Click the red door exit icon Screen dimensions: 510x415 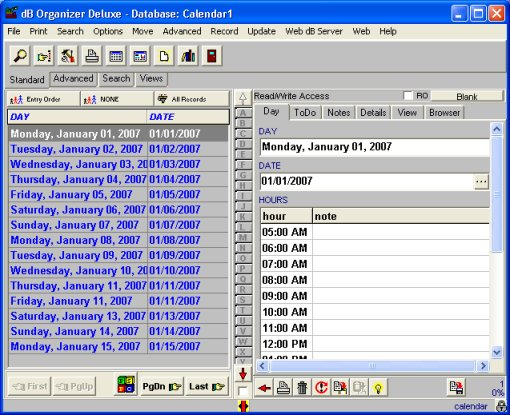point(212,56)
